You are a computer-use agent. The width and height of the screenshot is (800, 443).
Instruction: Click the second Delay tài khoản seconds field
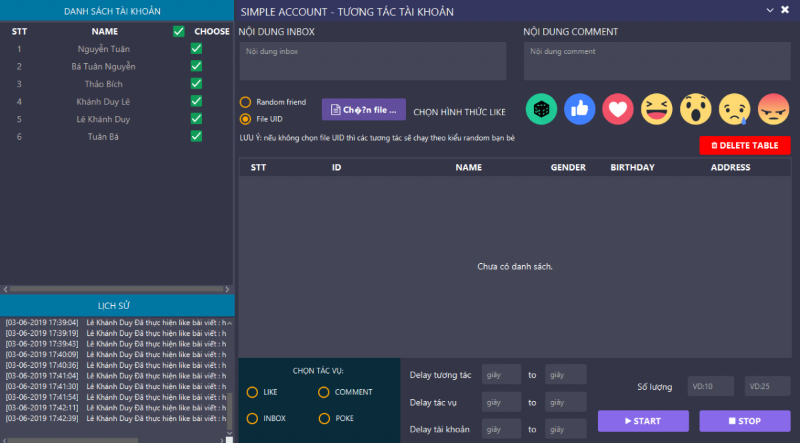tap(566, 429)
